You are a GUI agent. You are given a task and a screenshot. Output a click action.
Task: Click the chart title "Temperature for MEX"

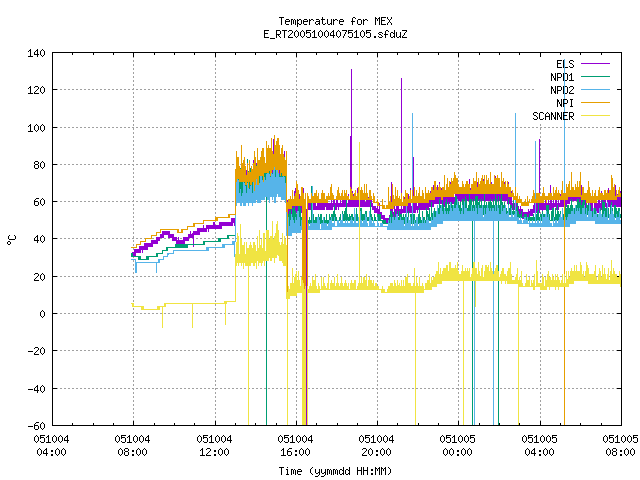tap(335, 21)
